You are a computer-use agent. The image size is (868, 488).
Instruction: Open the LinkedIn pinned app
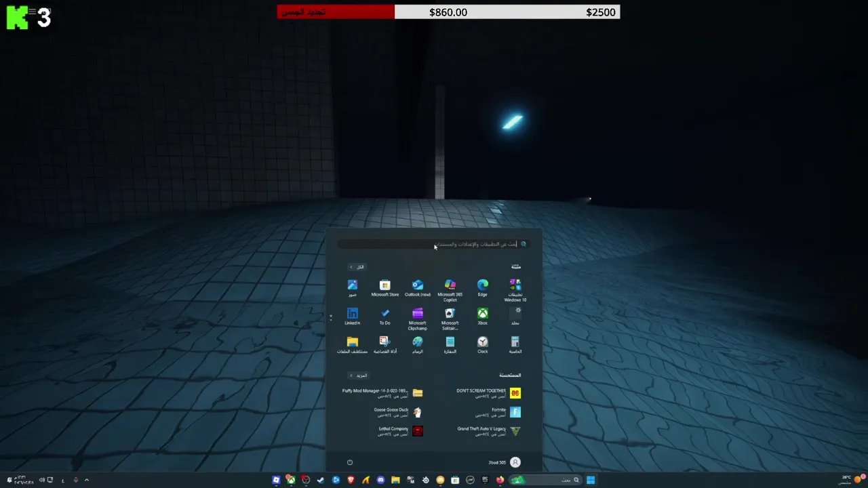(x=352, y=317)
